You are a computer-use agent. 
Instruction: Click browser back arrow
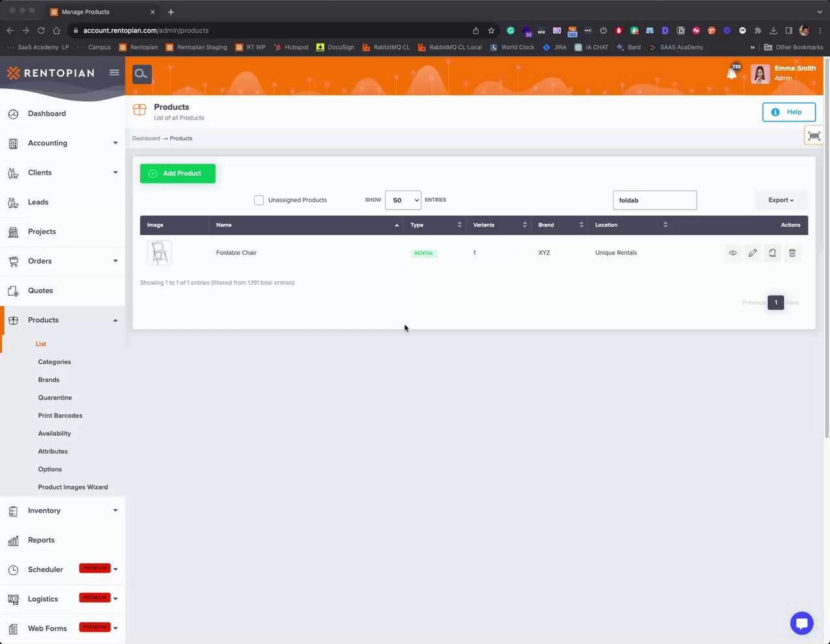[10, 30]
